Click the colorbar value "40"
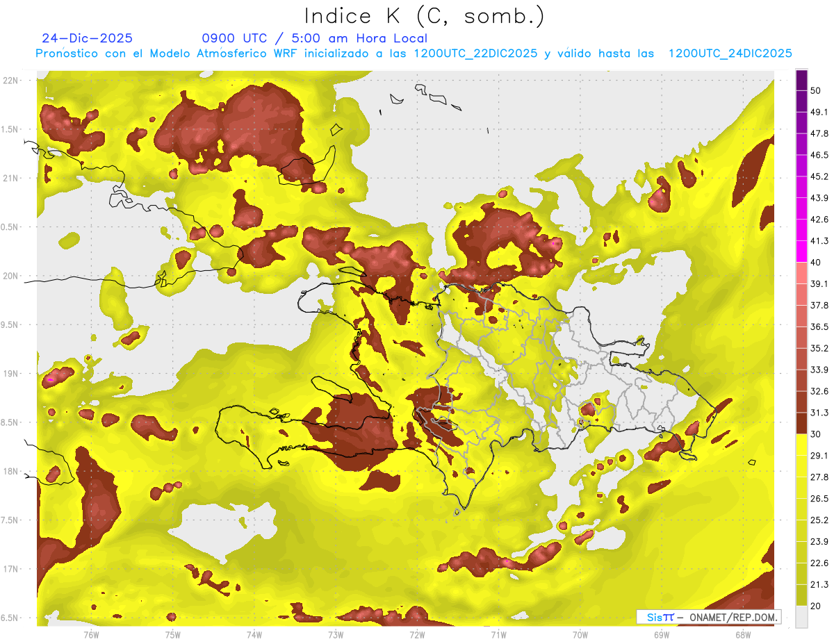Screen dimensions: 834x644 pyautogui.click(x=816, y=262)
